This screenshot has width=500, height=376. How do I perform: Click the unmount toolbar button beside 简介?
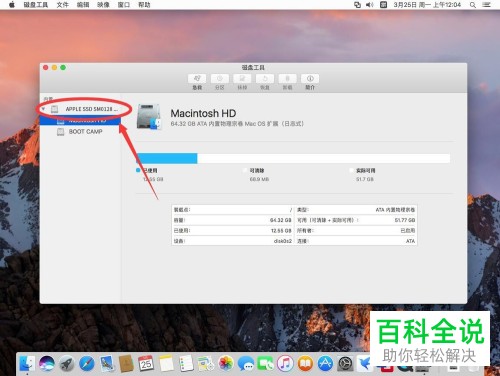[287, 79]
